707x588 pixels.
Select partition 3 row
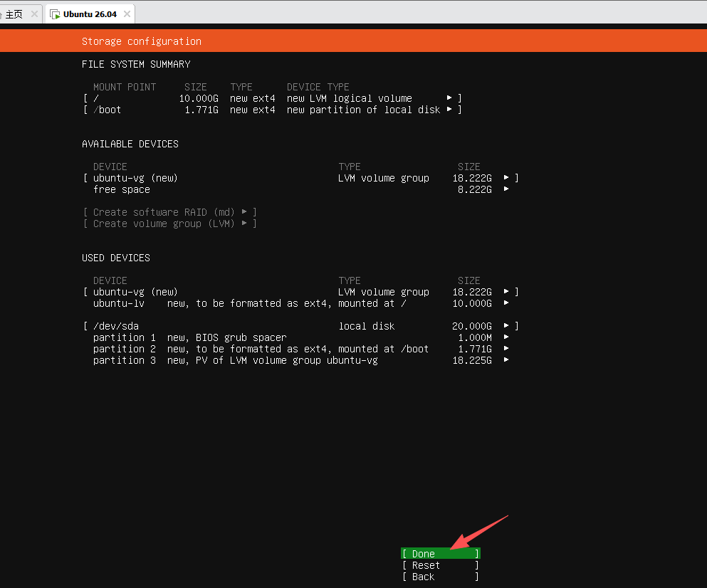(x=300, y=360)
